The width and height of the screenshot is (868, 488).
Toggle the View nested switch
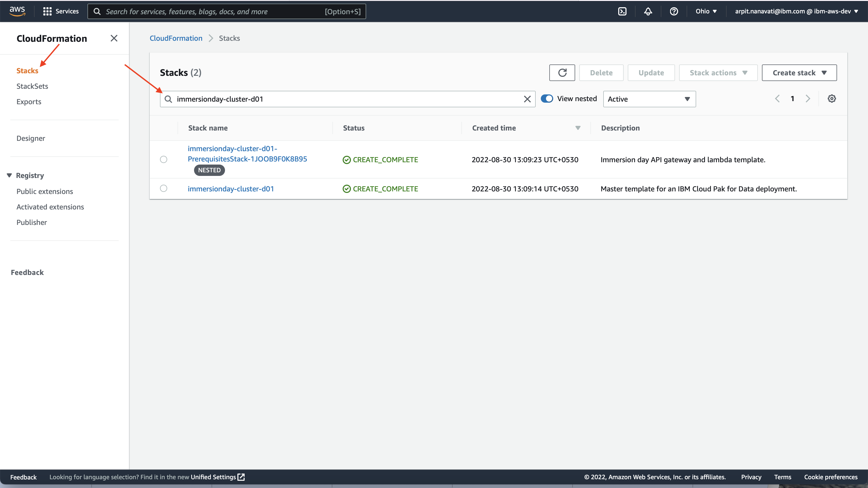[x=546, y=99]
